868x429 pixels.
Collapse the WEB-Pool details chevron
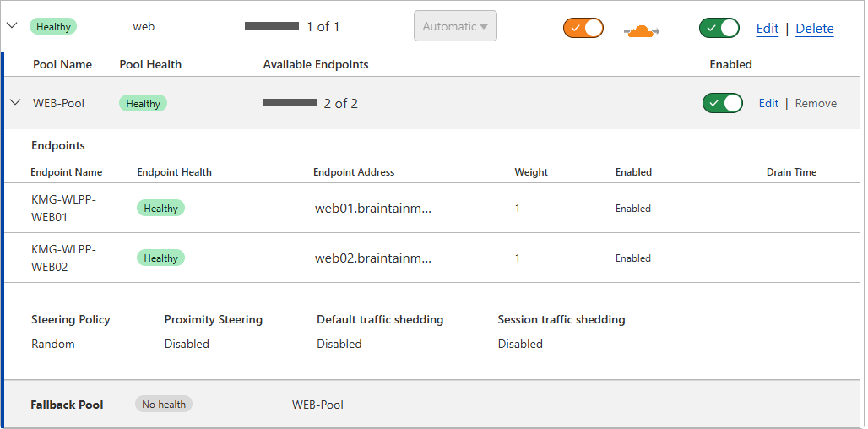click(x=15, y=103)
